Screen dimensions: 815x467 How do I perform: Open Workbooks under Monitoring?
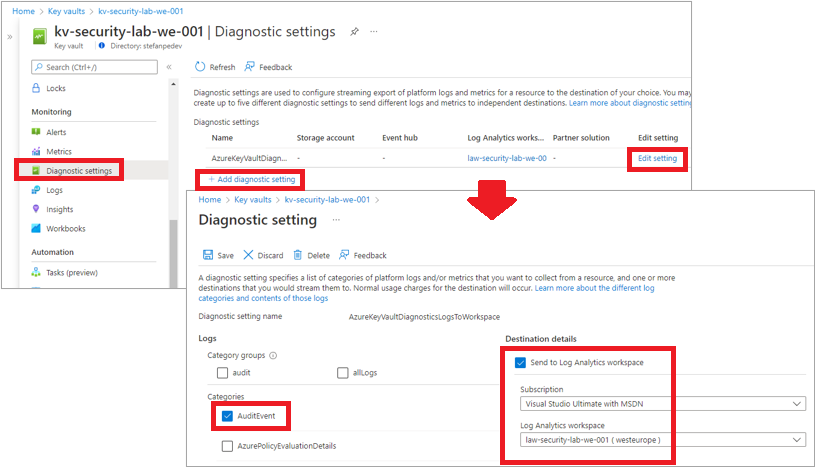[65, 228]
